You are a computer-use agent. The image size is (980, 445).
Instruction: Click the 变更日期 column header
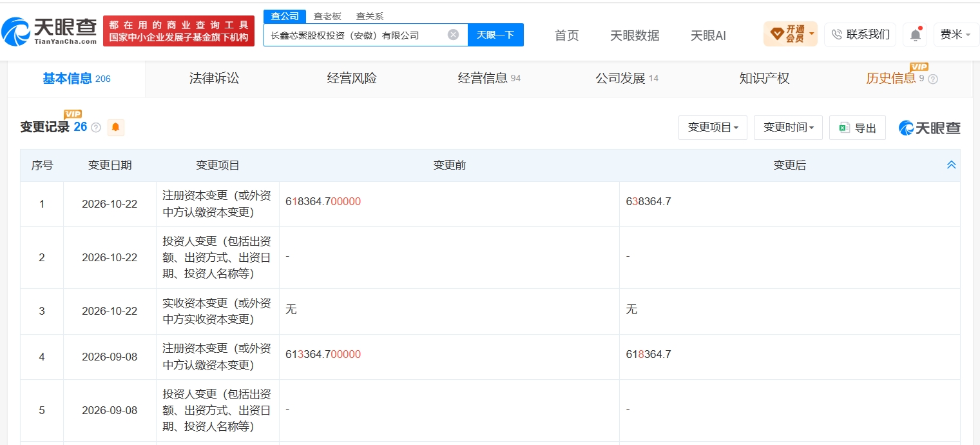110,165
